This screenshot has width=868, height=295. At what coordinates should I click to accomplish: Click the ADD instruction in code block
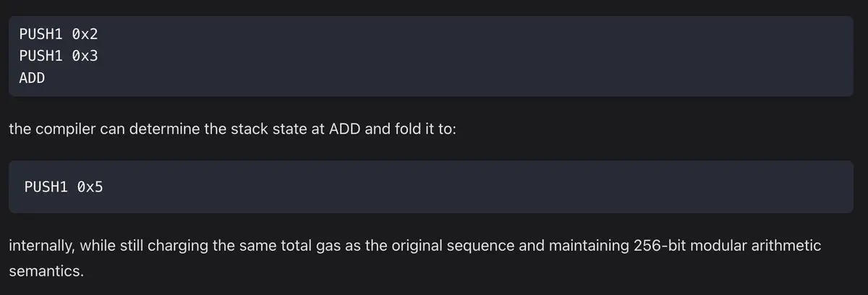[x=32, y=78]
